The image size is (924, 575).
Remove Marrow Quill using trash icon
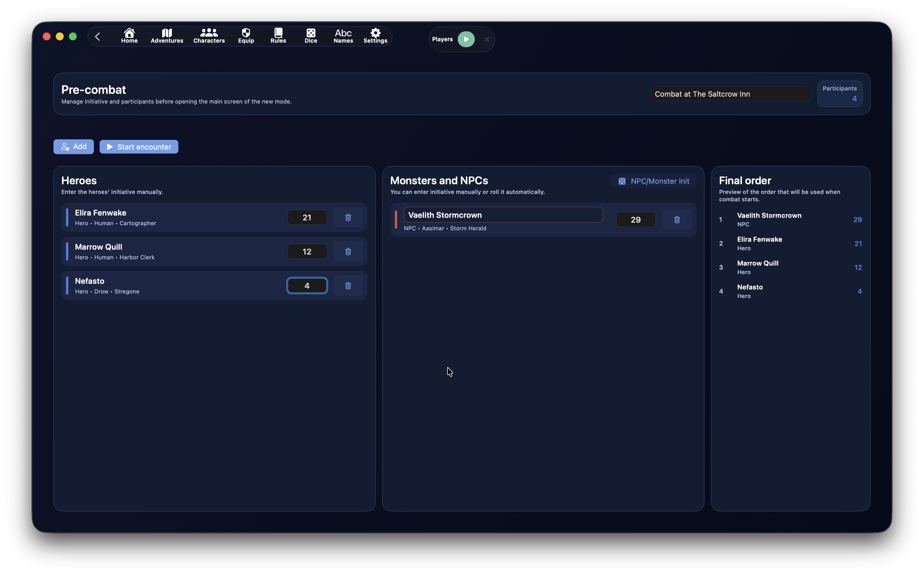click(x=348, y=252)
